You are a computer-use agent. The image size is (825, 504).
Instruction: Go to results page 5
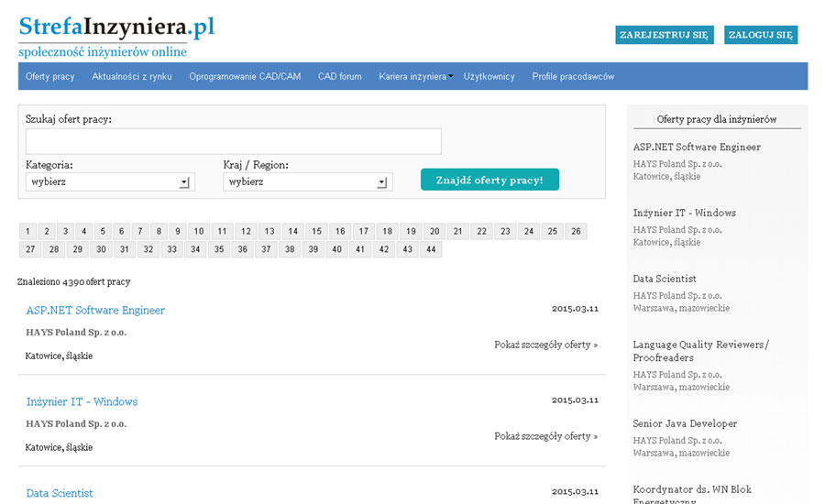(x=103, y=231)
